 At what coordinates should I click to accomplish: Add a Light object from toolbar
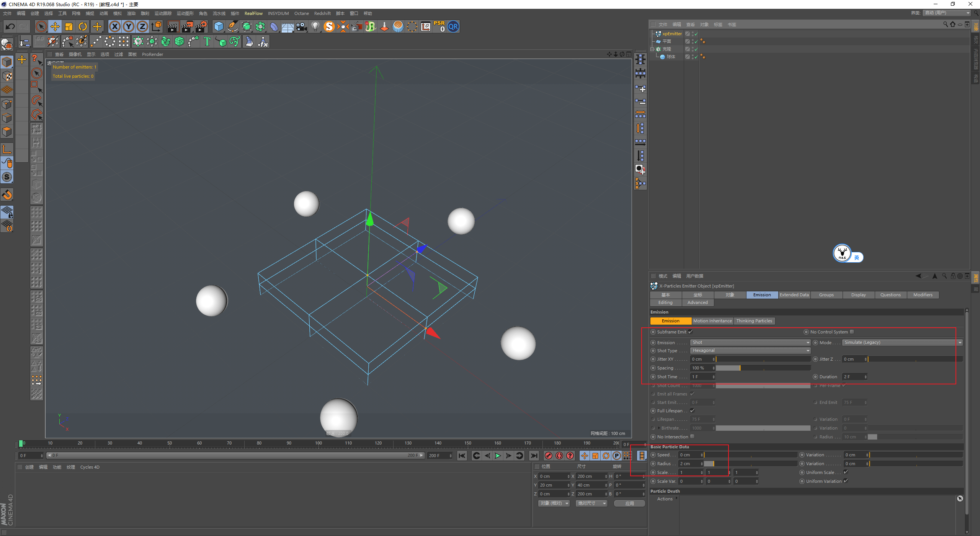(x=315, y=26)
